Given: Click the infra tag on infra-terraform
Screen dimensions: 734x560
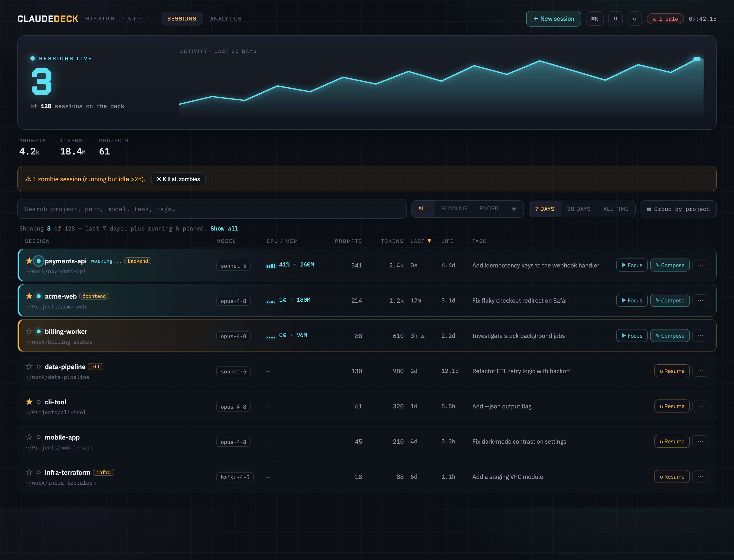Looking at the screenshot, I should (103, 472).
